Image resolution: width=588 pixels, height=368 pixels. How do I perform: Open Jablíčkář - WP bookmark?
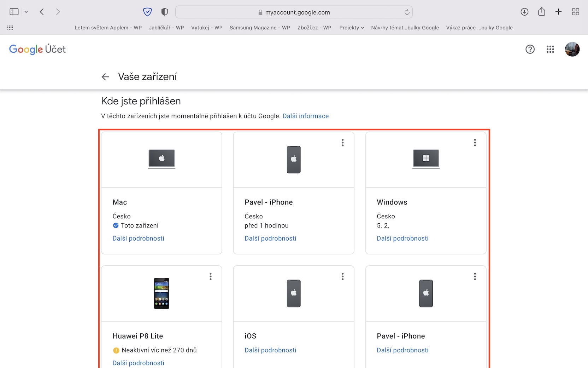(166, 28)
